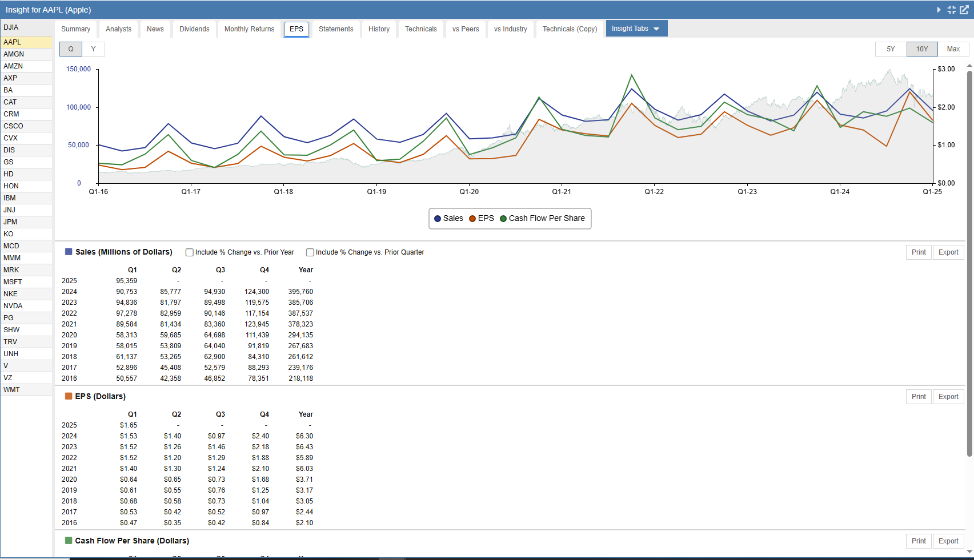Click the scrollbar up arrow

tap(969, 66)
